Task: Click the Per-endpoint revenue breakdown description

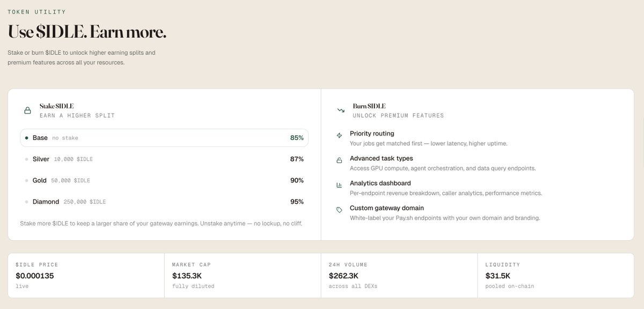Action: coord(446,193)
